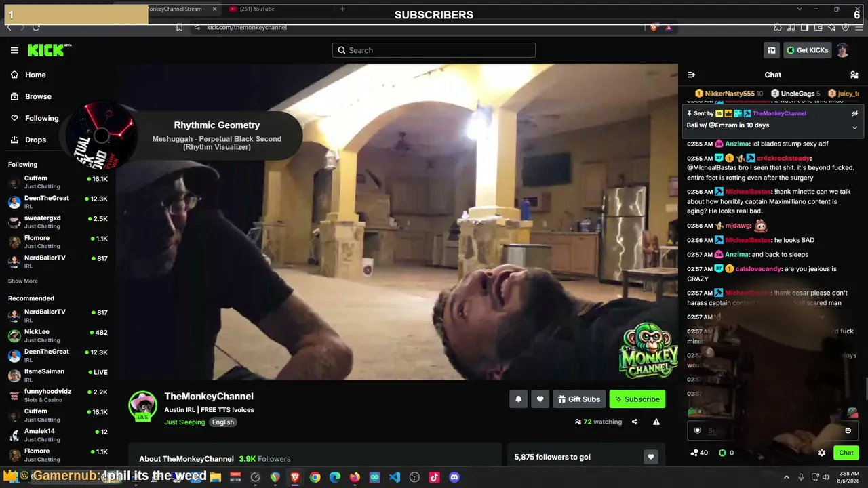Open the leaderboard icon beside Get KICKs
868x488 pixels.
tap(772, 50)
